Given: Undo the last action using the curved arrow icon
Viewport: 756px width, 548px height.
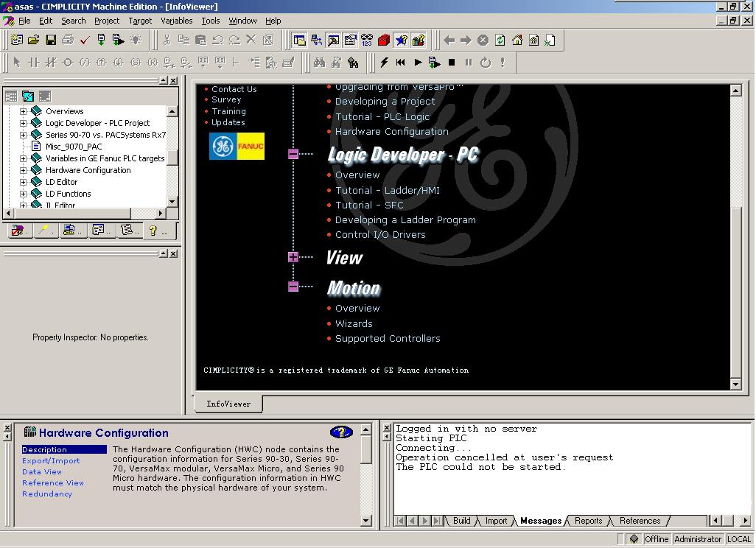Looking at the screenshot, I should click(x=217, y=40).
